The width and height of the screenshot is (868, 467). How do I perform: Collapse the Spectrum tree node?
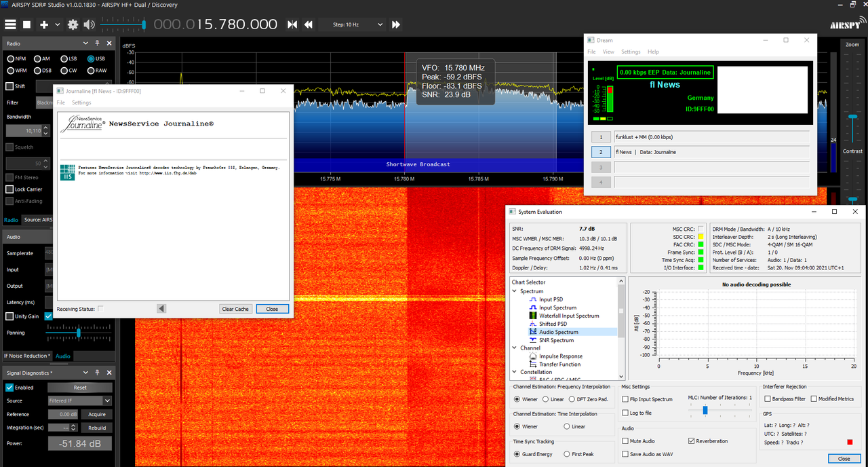tap(515, 291)
